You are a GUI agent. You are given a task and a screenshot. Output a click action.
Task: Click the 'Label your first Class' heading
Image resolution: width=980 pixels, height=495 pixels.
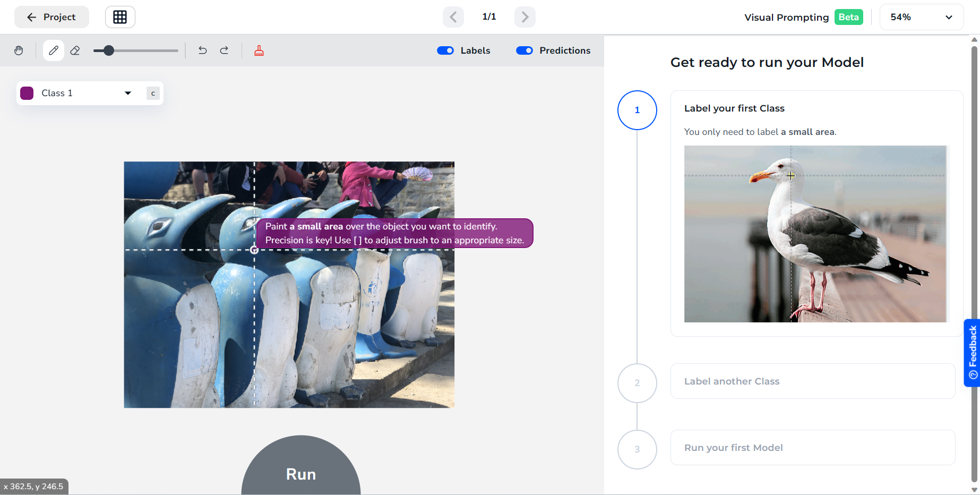click(x=734, y=108)
